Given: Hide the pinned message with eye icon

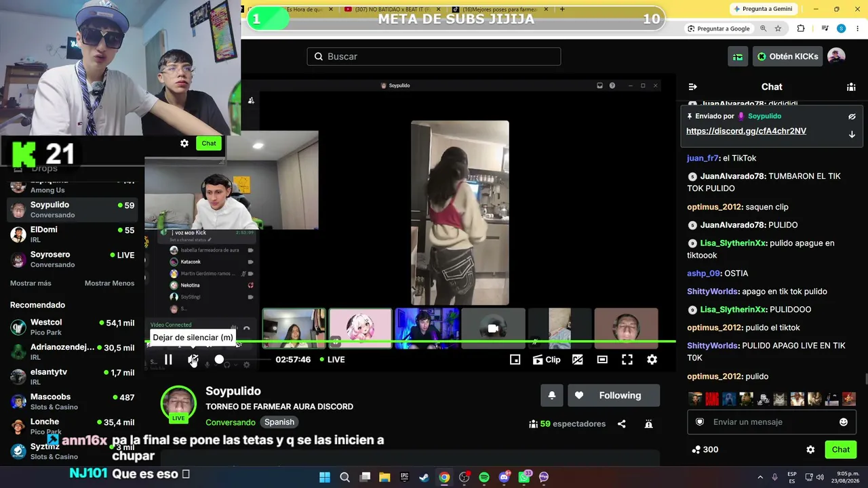Looking at the screenshot, I should [852, 117].
